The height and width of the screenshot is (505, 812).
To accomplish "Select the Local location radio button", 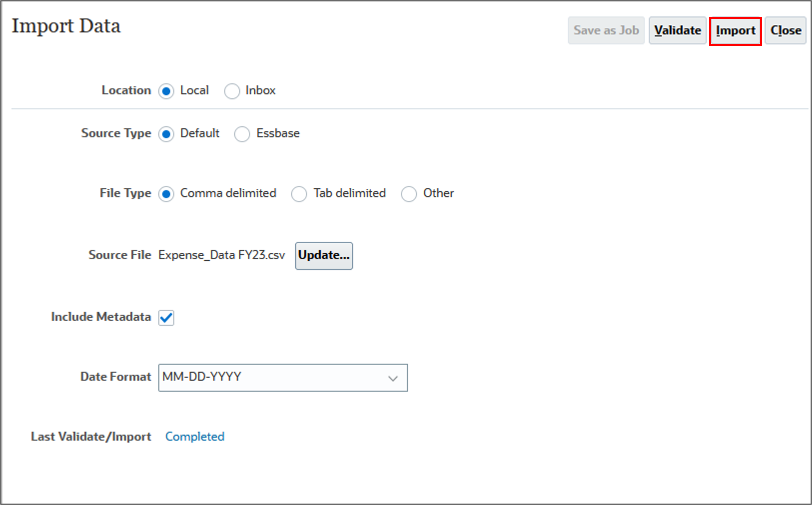I will pos(166,91).
